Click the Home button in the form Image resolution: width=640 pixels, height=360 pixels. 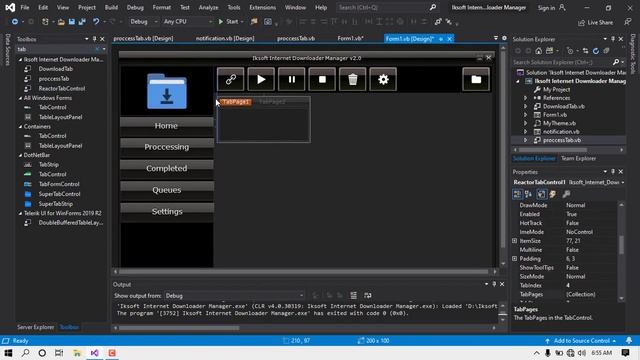click(x=167, y=126)
